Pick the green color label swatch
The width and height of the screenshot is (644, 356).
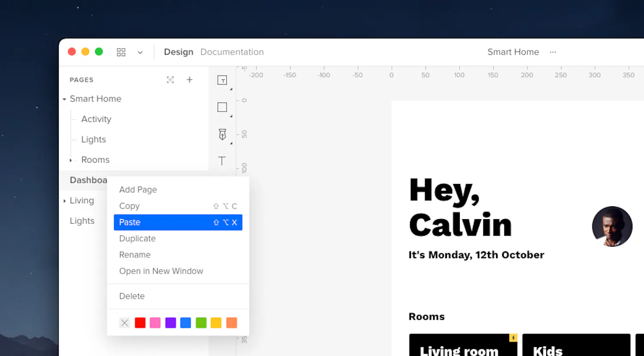tap(201, 323)
